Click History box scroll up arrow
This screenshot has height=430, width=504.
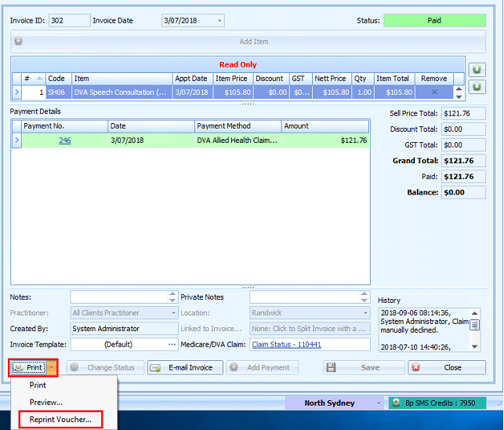point(475,313)
